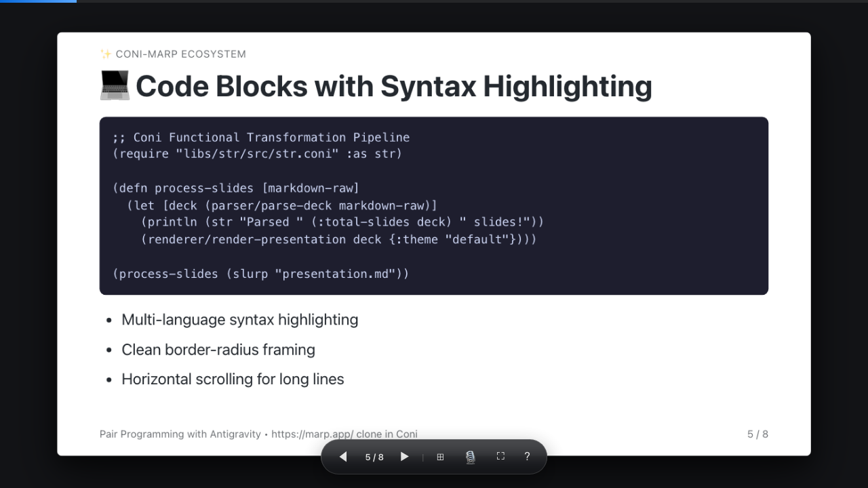Click the 'CONI-MARP ECOSYSTEM' header text
This screenshot has width=868, height=488.
coord(181,54)
